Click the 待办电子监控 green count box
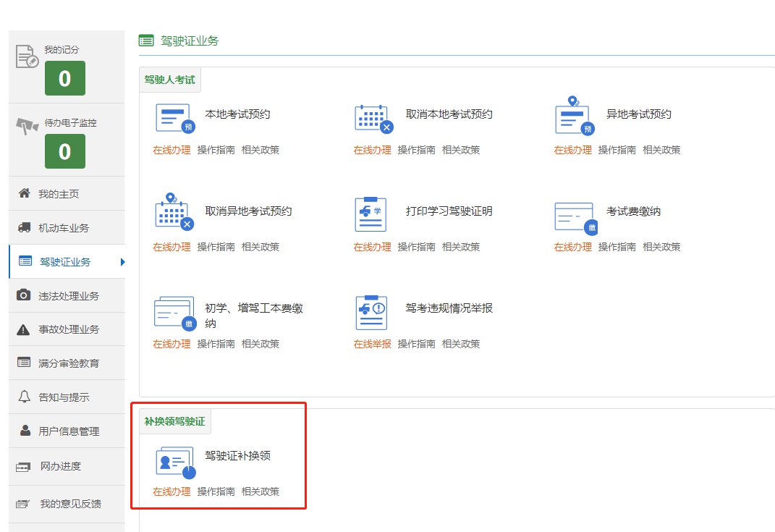 pos(64,151)
